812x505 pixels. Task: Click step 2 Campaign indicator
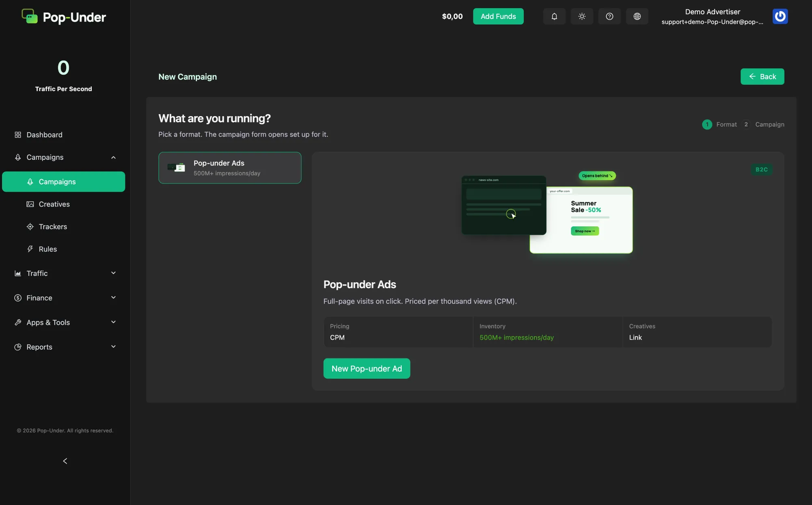pyautogui.click(x=763, y=125)
